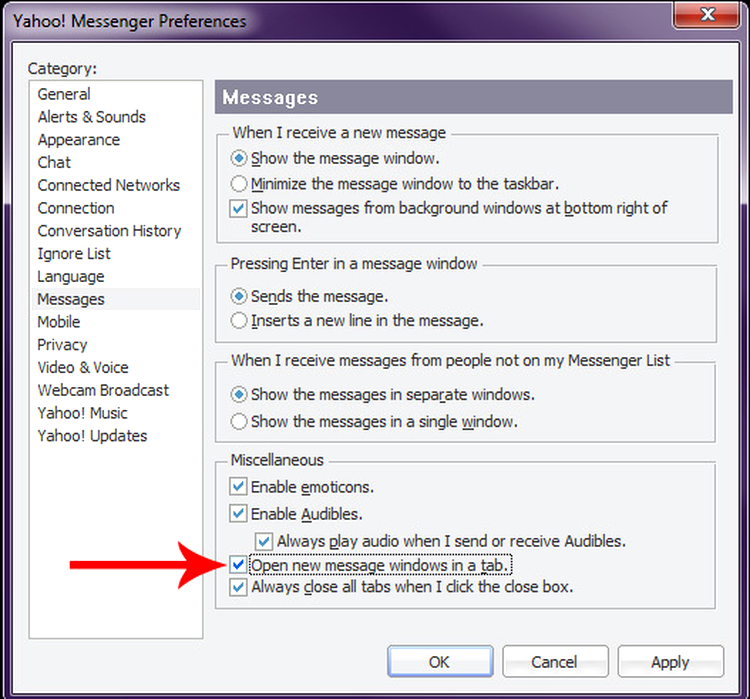Viewport: 750px width, 699px height.
Task: Toggle always play audio for Audibles
Action: pyautogui.click(x=264, y=541)
